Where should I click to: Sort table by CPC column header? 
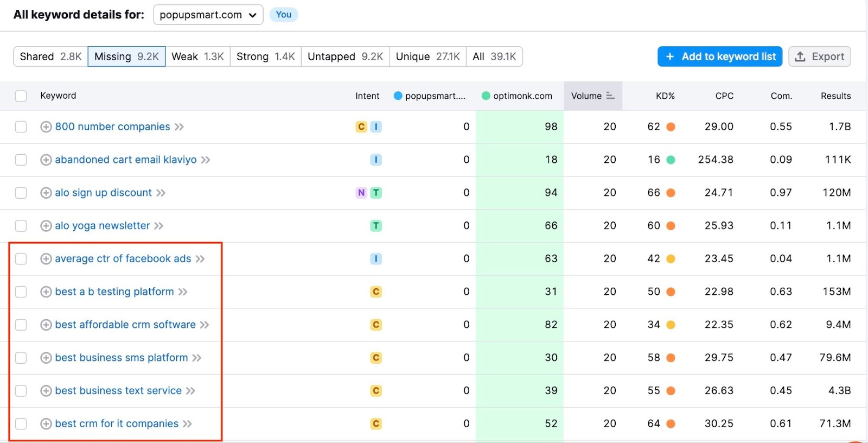point(724,96)
